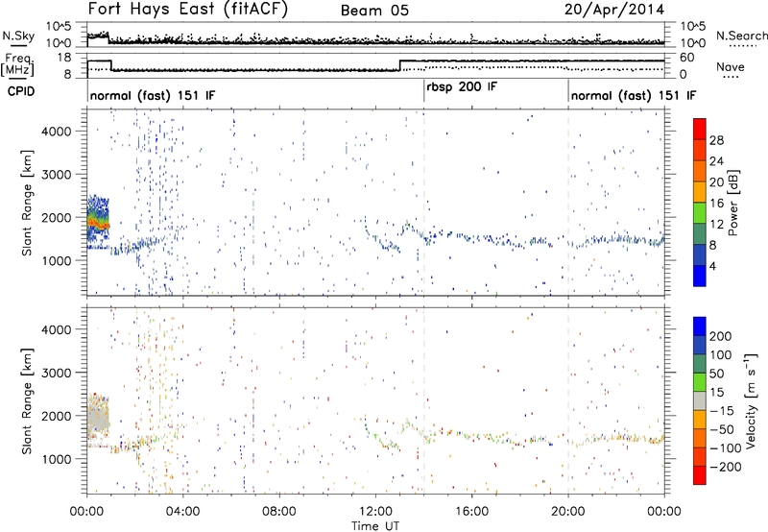Screen dimensions: 768x532
Task: Select the '28' label on Power colour bar
Action: pos(716,140)
